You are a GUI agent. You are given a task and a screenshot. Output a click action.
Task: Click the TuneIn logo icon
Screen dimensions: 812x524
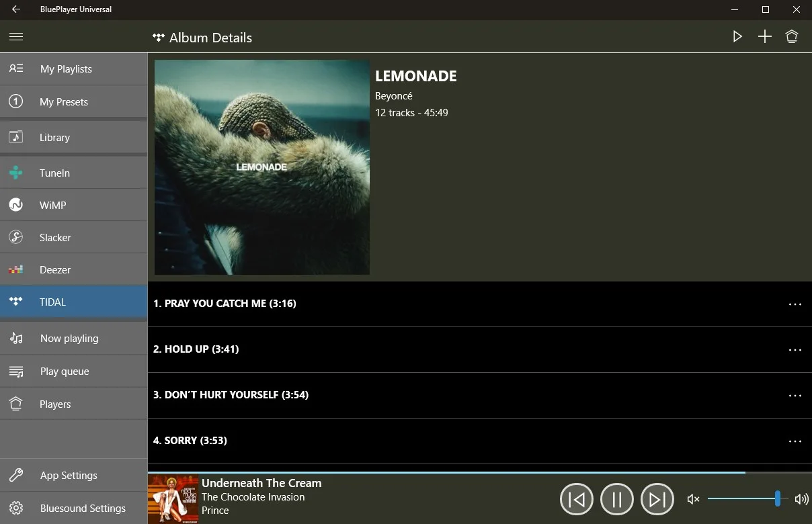[16, 173]
